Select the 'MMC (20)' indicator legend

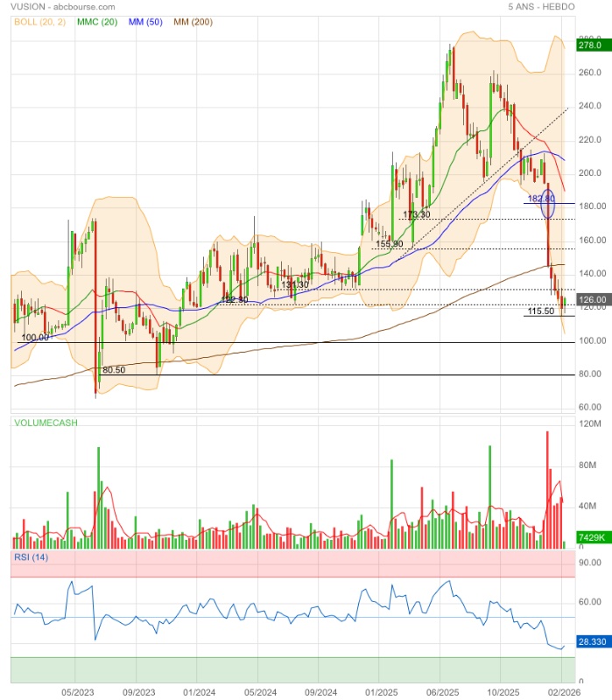click(x=97, y=22)
